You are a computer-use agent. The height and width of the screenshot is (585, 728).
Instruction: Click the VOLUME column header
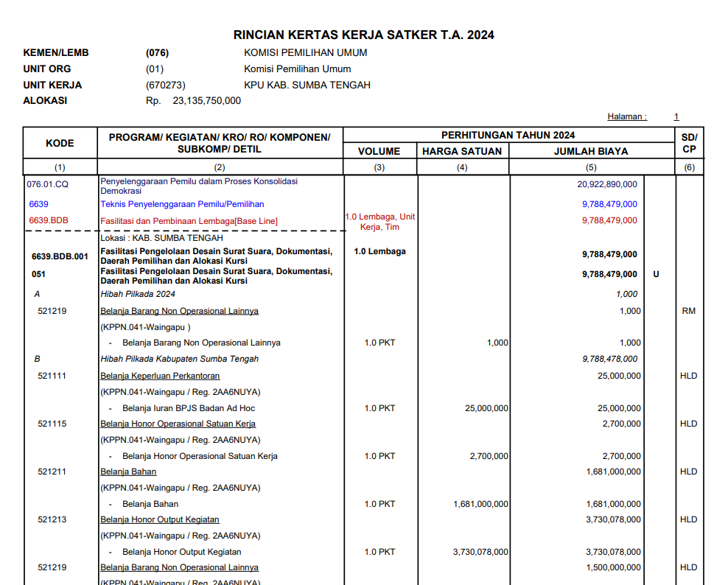(x=379, y=151)
